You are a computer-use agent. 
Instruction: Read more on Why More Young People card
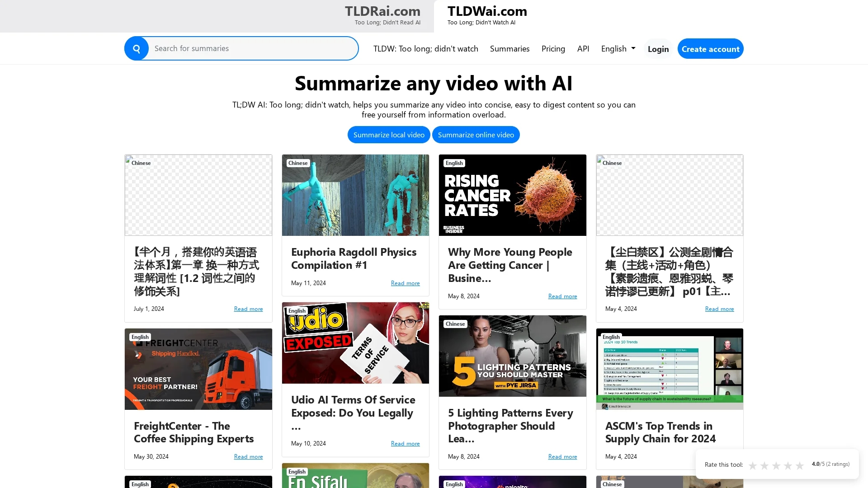562,296
